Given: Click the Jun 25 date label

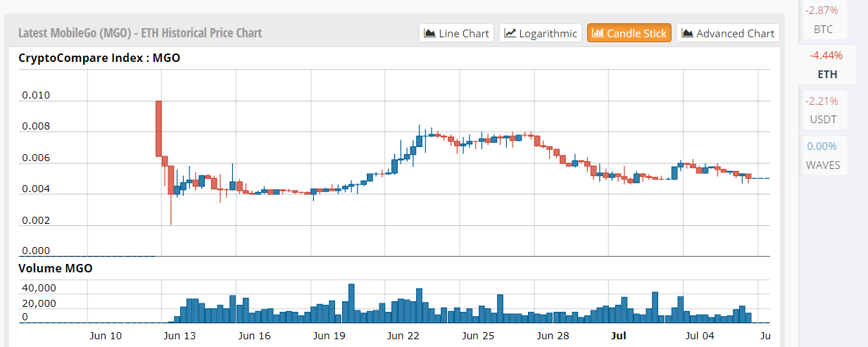Looking at the screenshot, I should coord(478,336).
